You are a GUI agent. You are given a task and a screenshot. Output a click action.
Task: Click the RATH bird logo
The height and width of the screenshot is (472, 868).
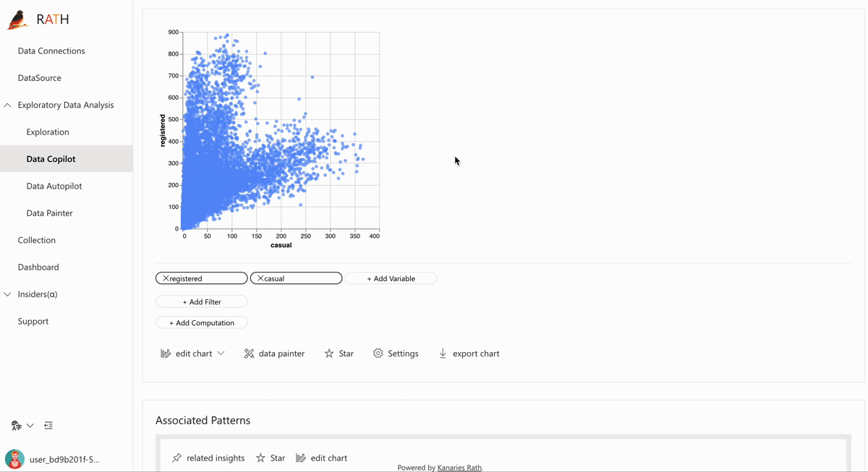[16, 20]
